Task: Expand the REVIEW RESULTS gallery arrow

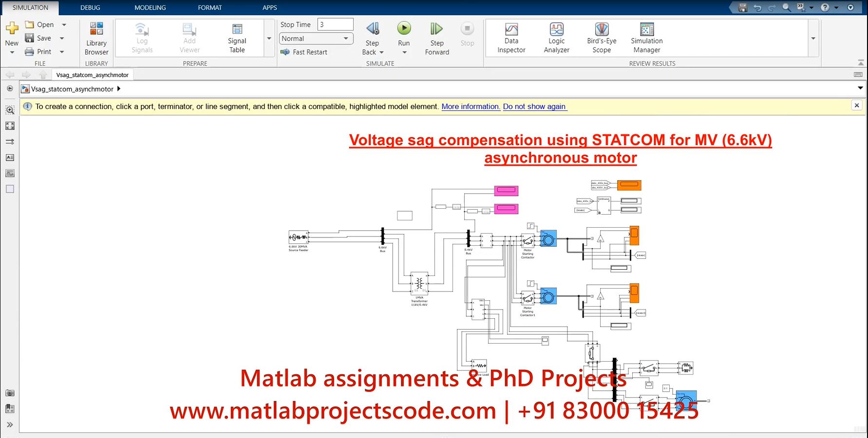Action: (x=813, y=38)
